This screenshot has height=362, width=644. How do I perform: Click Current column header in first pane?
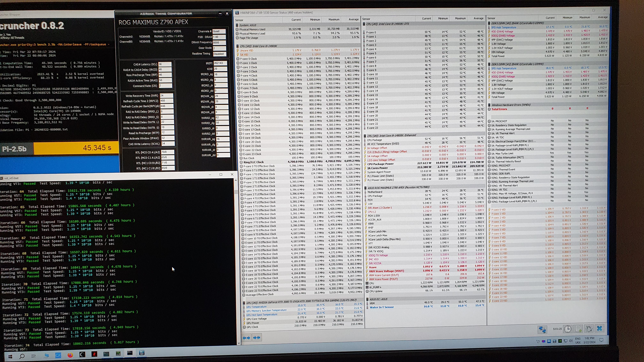(x=296, y=20)
